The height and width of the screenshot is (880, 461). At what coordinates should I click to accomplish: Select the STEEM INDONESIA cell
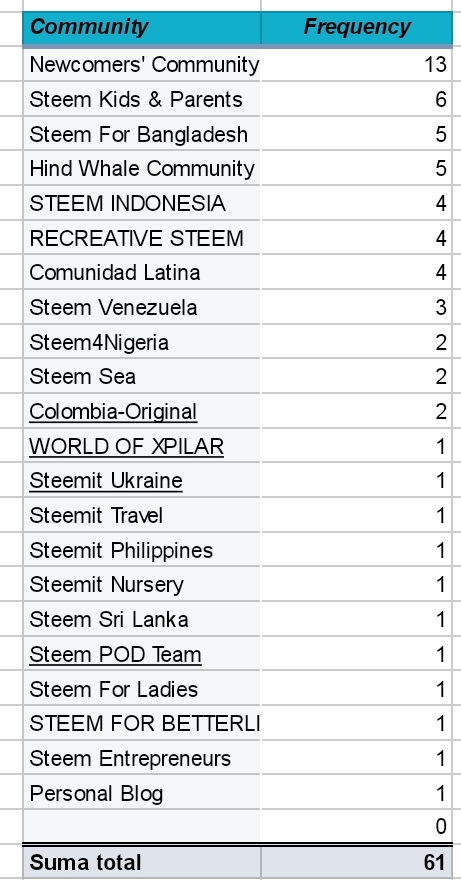[142, 203]
